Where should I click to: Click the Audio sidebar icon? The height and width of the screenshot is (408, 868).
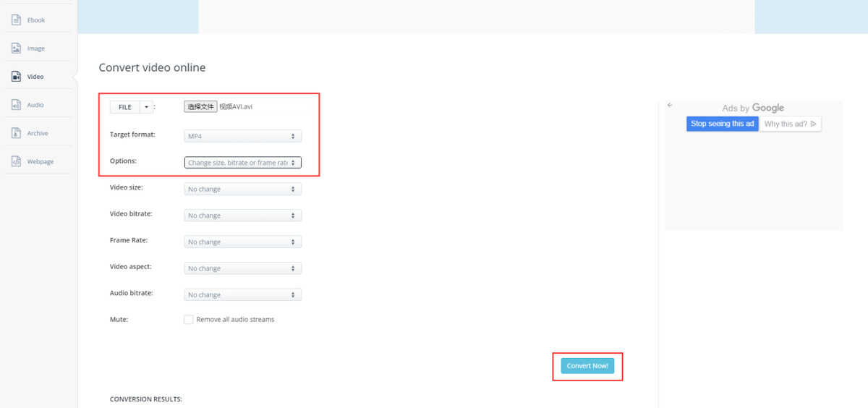point(16,105)
